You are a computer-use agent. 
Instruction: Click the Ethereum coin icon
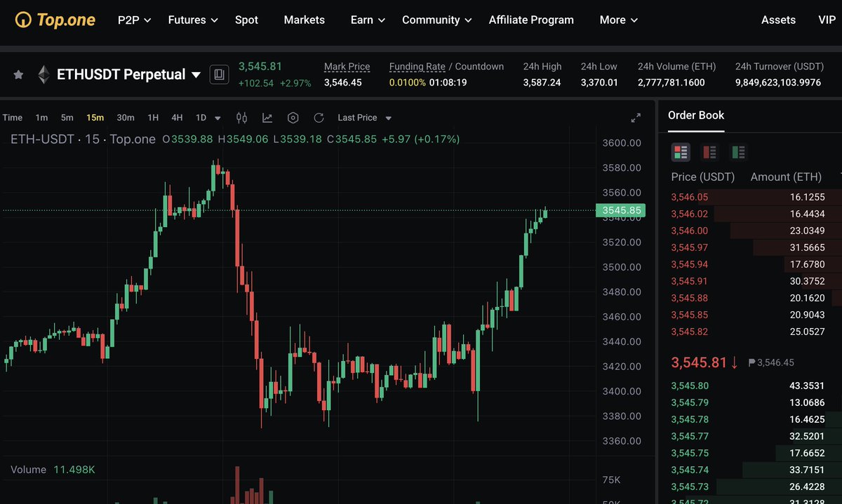pos(44,74)
